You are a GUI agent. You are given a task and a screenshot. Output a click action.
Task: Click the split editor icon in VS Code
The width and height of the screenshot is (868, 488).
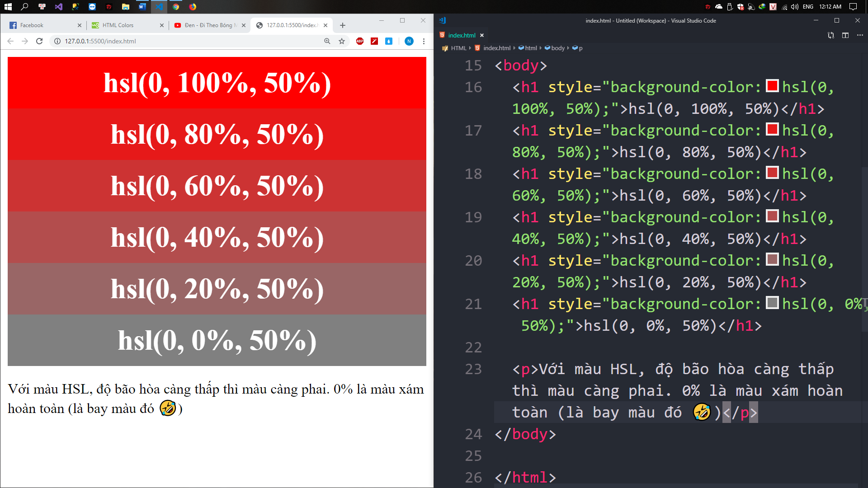(x=845, y=35)
